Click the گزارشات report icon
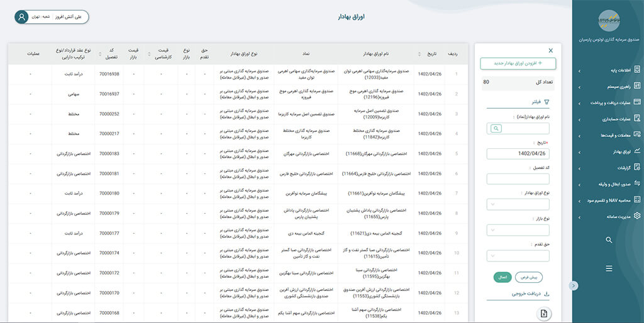Screen dimensions: 644x323 tap(637, 168)
